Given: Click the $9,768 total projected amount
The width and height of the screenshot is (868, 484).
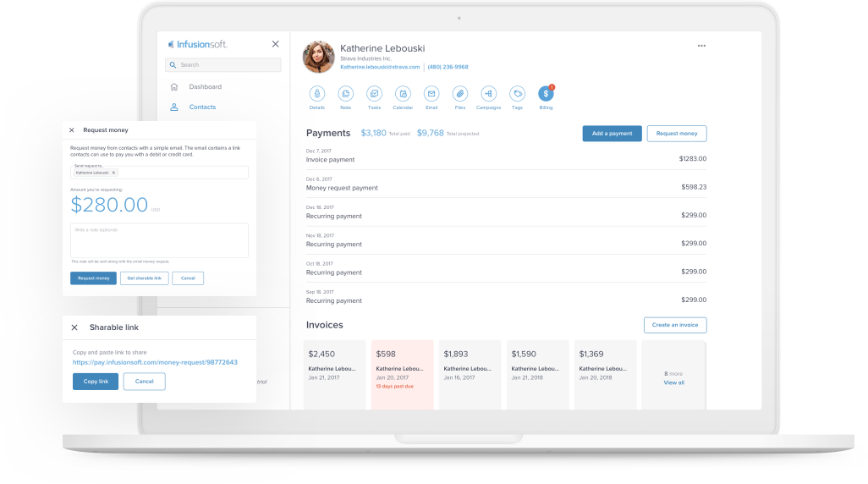Looking at the screenshot, I should 430,133.
